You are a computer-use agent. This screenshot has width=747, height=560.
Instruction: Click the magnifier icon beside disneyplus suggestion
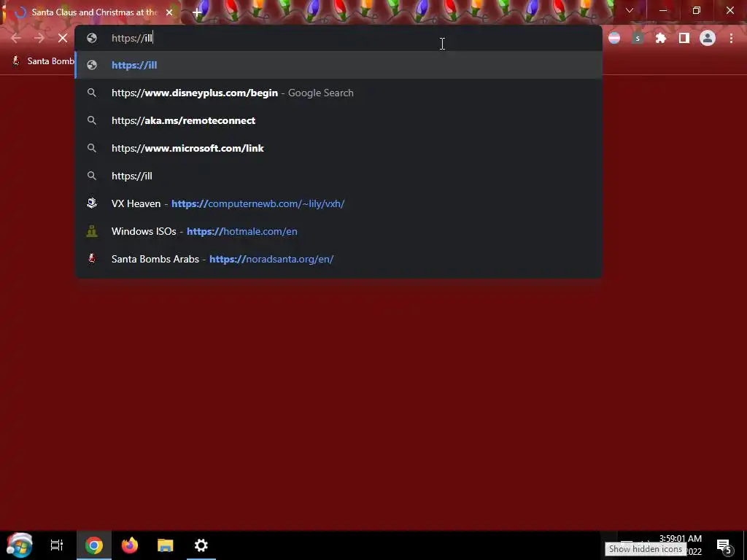pos(92,93)
